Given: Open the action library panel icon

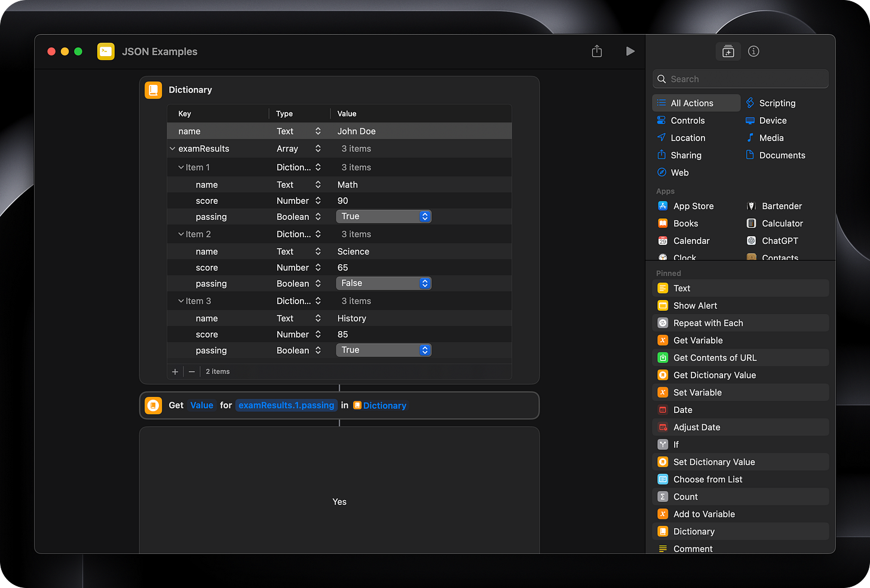Looking at the screenshot, I should [728, 51].
